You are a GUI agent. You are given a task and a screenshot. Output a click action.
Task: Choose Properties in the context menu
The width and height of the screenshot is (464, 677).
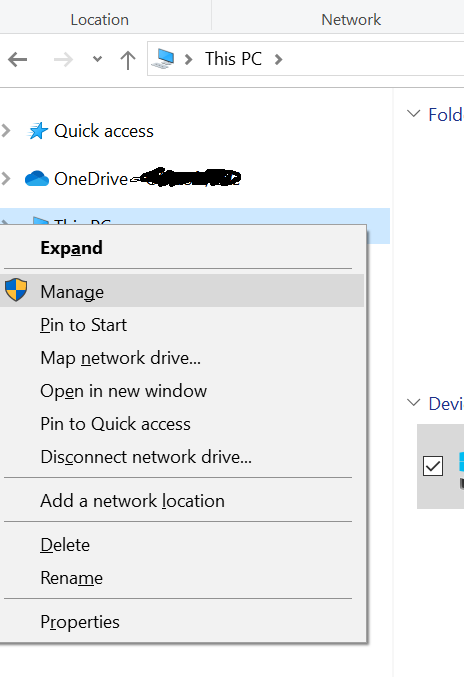pos(80,622)
